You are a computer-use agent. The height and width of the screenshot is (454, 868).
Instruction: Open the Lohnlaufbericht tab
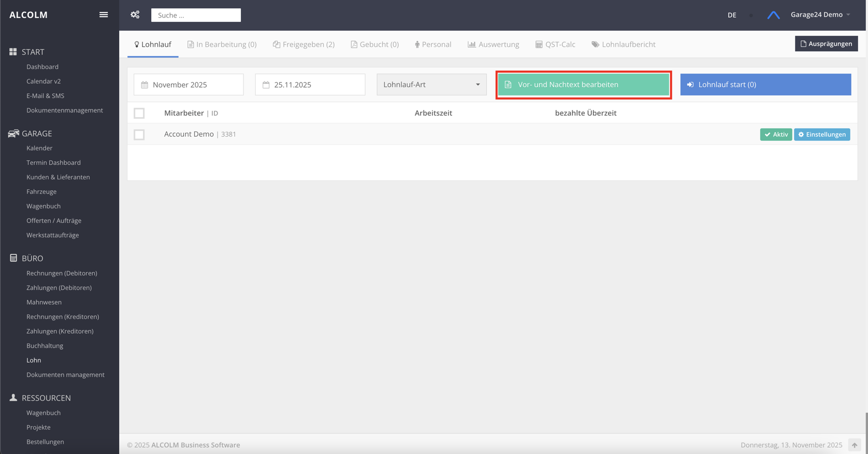click(624, 45)
